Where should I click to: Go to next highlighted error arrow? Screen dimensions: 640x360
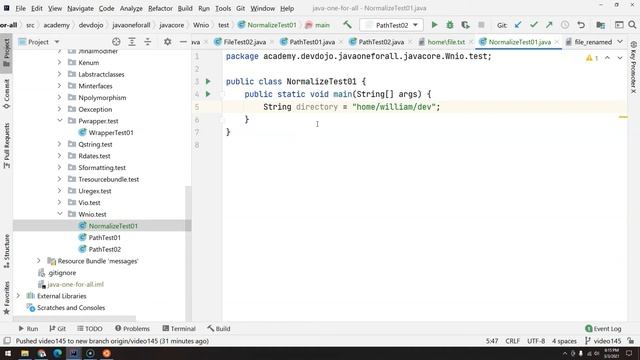click(x=620, y=58)
